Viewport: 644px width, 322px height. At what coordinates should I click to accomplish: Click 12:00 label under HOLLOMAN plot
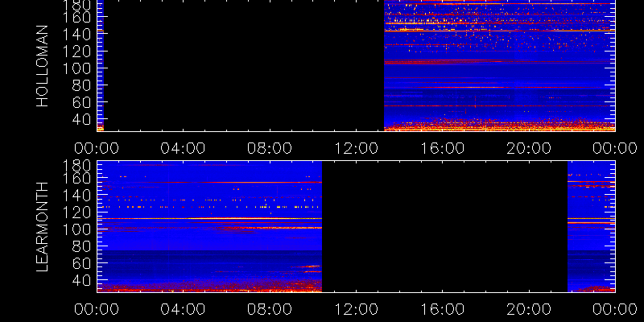coord(356,148)
